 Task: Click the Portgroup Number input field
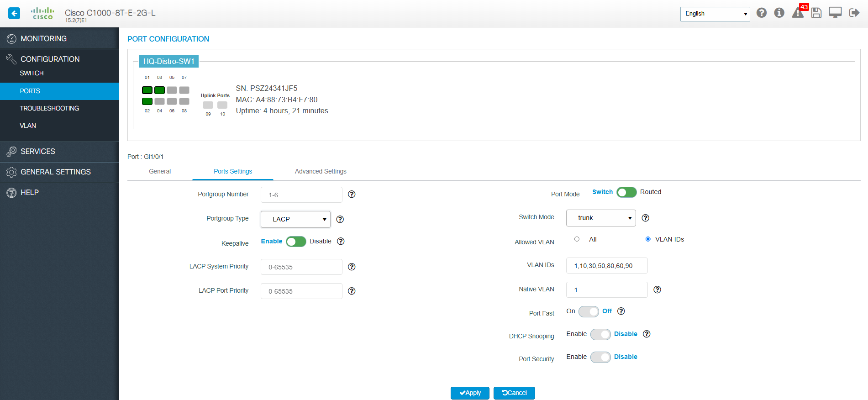(301, 195)
